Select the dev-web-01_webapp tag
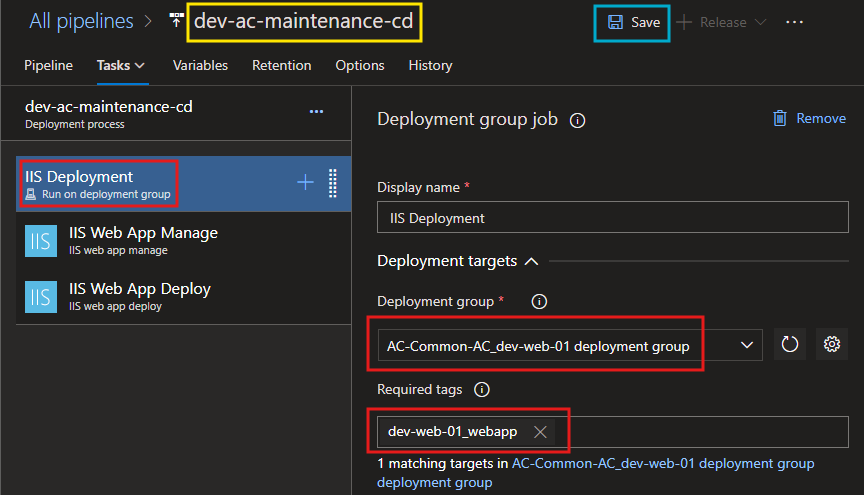The width and height of the screenshot is (864, 495). pos(452,432)
